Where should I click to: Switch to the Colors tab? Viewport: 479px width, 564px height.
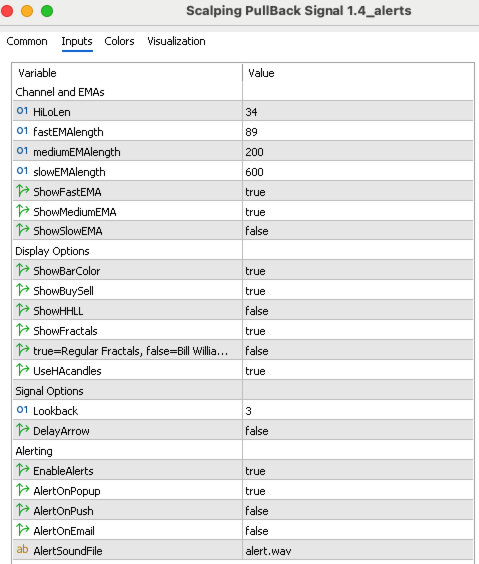pyautogui.click(x=119, y=41)
